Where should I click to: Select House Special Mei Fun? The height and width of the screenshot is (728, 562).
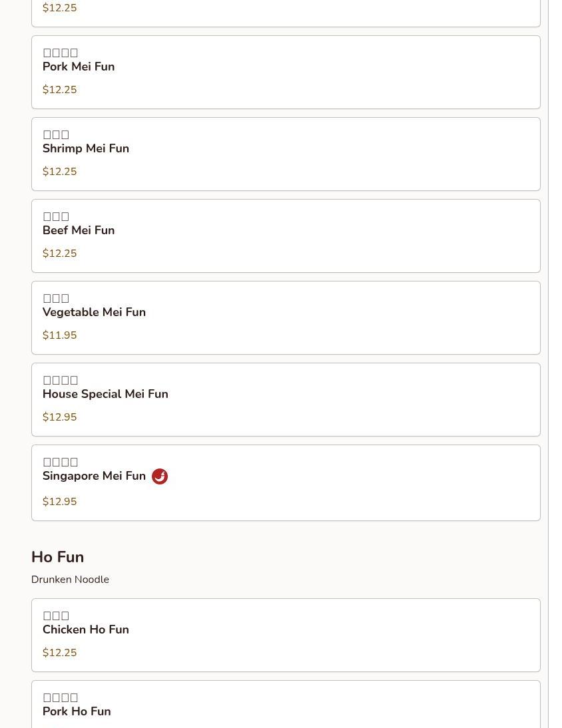pyautogui.click(x=105, y=394)
